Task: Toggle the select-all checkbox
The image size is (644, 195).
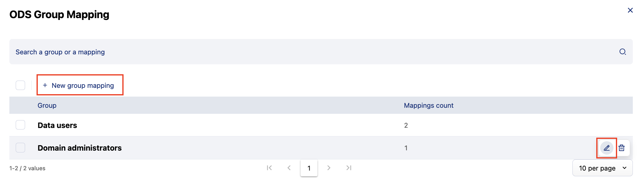Action: click(21, 85)
